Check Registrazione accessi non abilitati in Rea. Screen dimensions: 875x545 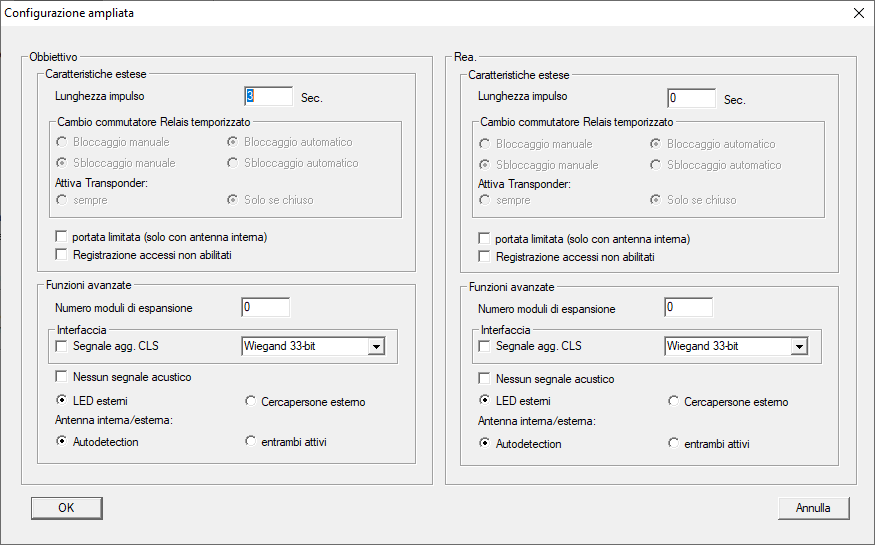coord(486,257)
